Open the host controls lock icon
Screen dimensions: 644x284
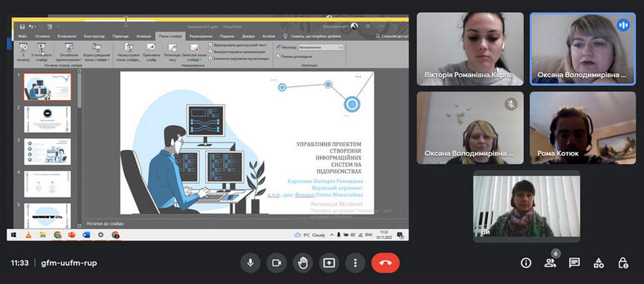click(x=623, y=263)
